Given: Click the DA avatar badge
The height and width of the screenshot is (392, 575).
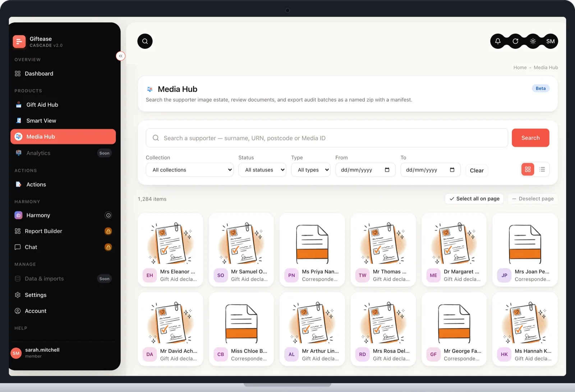Looking at the screenshot, I should [x=150, y=355].
